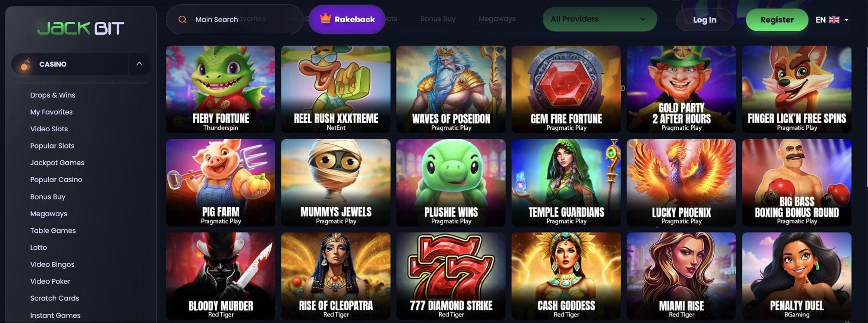The width and height of the screenshot is (868, 323).
Task: Open the 777 Diamond Strike game thumbnail
Action: (451, 276)
